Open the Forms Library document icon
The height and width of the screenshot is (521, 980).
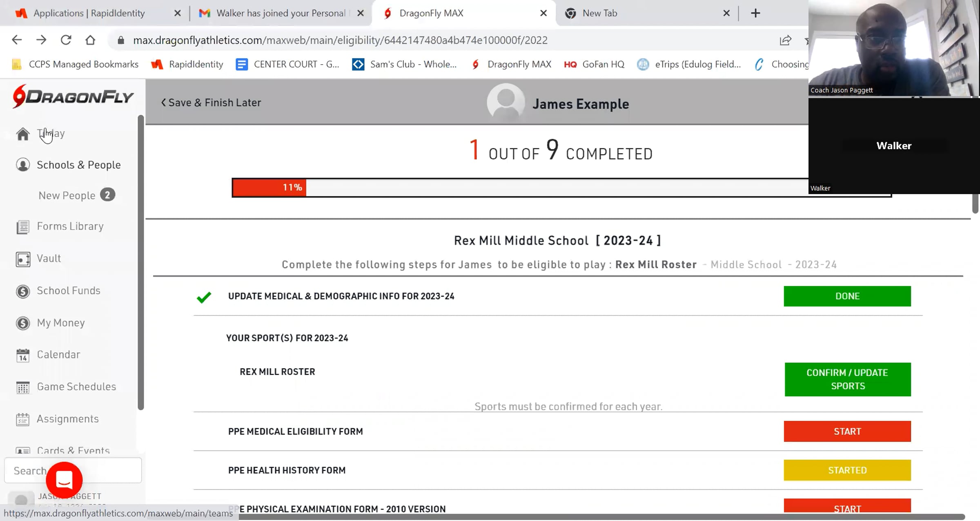[x=23, y=227]
